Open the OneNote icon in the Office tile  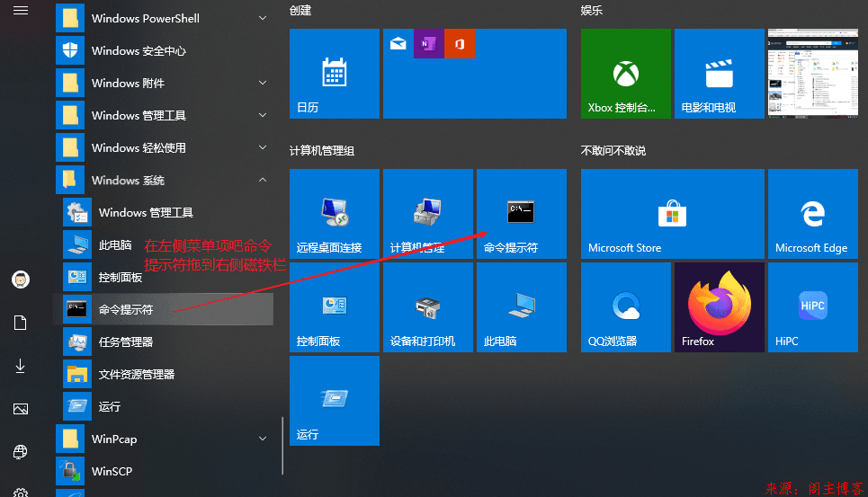tap(428, 44)
